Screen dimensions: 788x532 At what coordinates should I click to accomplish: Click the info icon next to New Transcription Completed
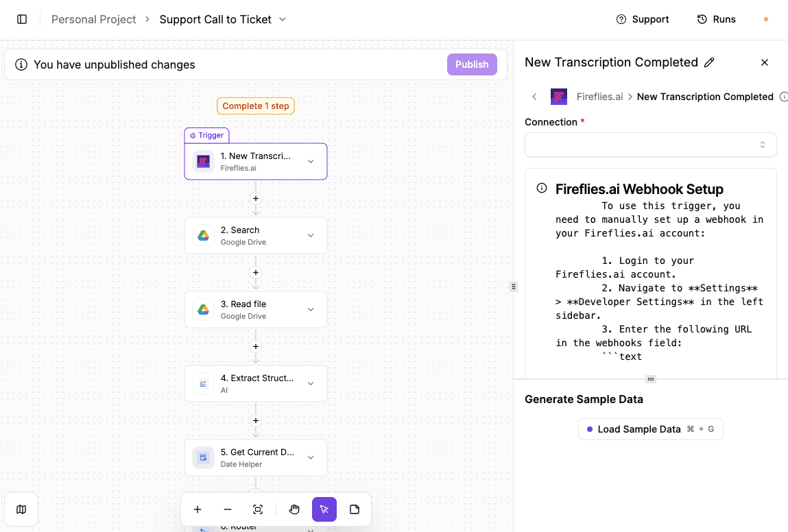(784, 97)
